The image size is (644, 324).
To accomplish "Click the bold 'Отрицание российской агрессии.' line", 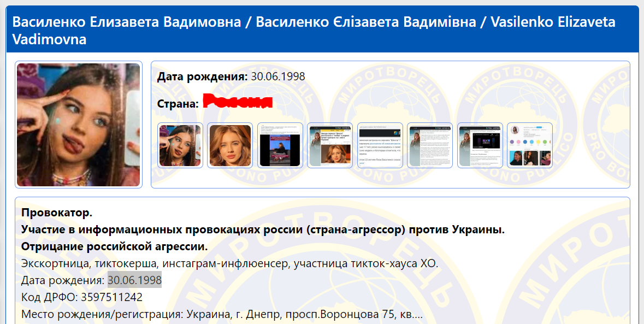I will point(115,247).
